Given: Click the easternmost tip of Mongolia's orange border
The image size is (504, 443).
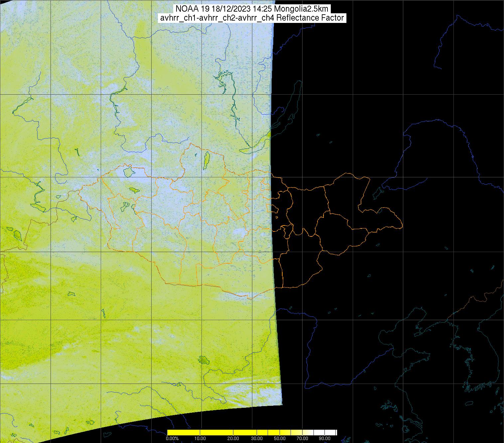Looking at the screenshot, I should 402,227.
